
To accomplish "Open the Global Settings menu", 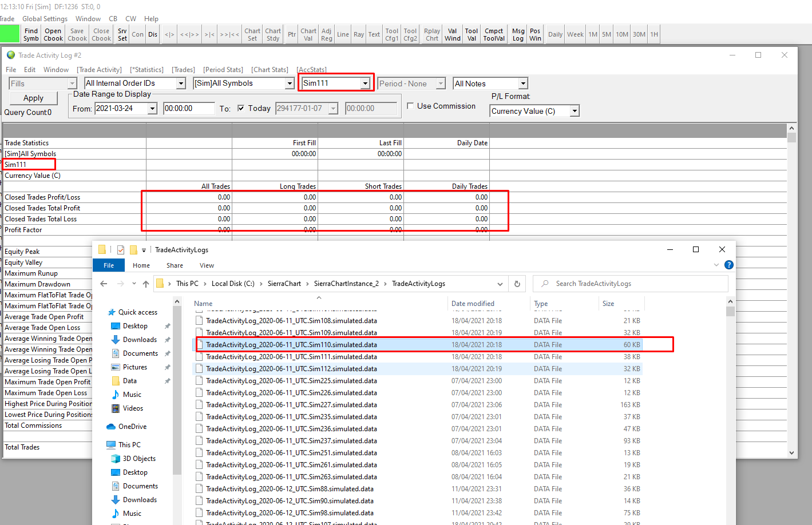I will (x=45, y=19).
